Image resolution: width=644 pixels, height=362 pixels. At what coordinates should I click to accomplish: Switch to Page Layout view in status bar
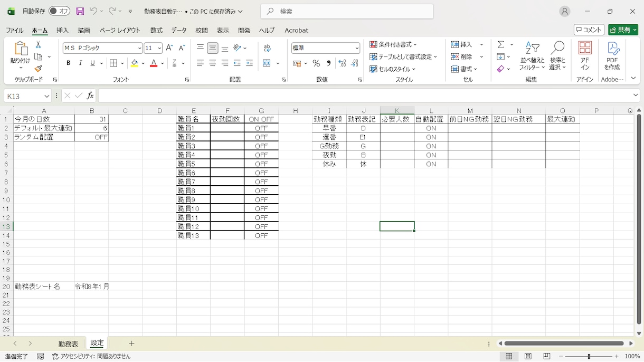pyautogui.click(x=528, y=357)
